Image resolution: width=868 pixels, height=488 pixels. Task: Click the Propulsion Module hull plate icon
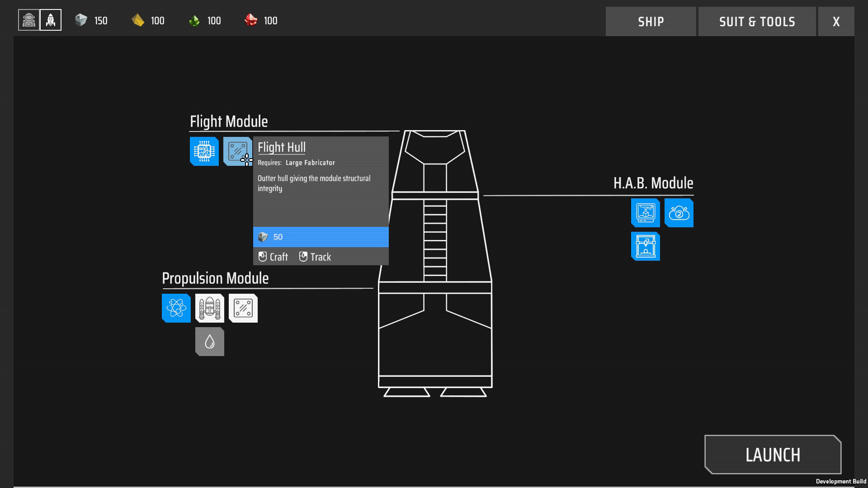point(243,308)
